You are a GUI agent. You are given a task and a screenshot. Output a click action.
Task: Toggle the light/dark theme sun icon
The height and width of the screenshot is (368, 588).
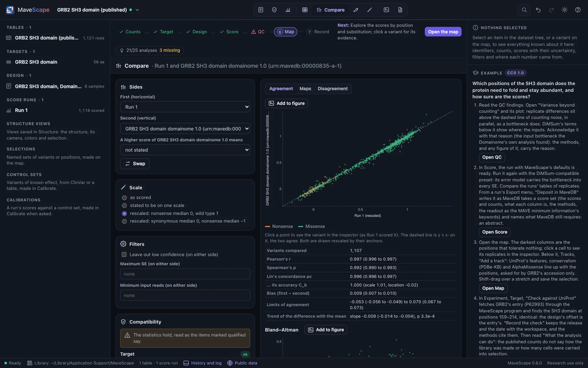click(x=564, y=10)
